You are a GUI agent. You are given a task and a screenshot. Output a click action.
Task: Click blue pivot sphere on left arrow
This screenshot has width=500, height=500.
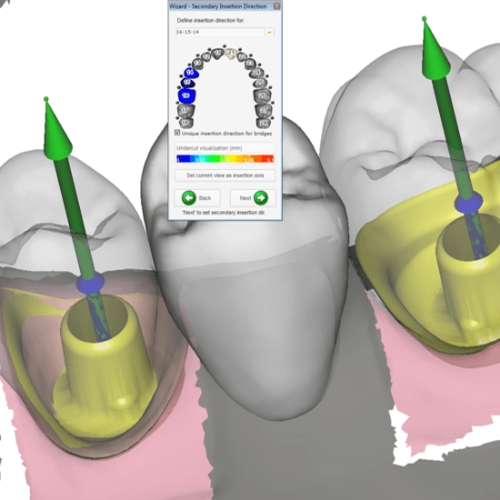click(90, 283)
